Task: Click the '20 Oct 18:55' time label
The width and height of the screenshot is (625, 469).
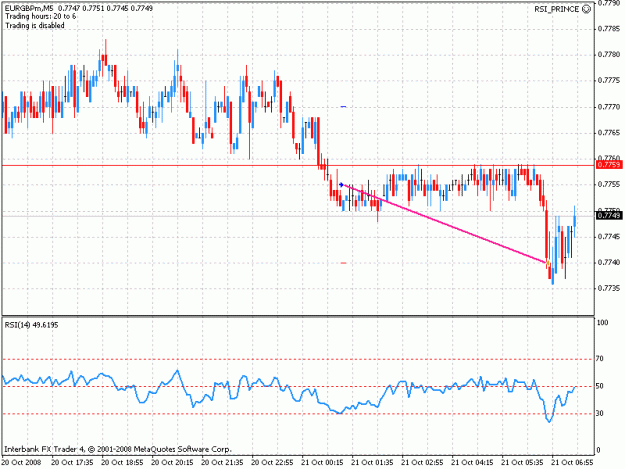Action: click(122, 463)
